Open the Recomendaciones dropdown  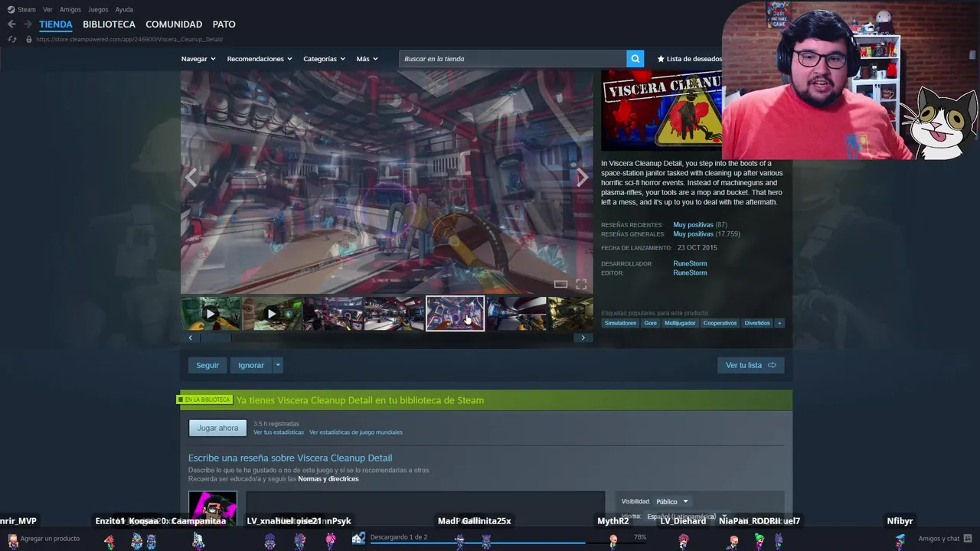pos(260,59)
